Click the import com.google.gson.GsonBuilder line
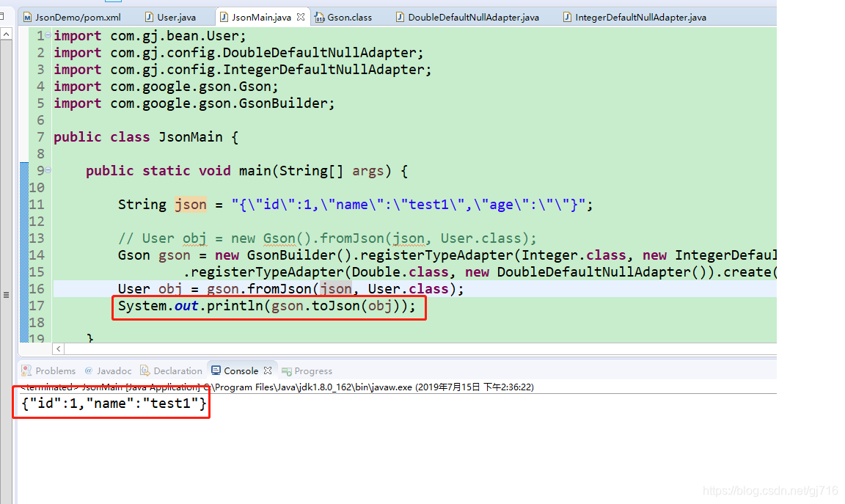Image resolution: width=845 pixels, height=504 pixels. (x=194, y=103)
